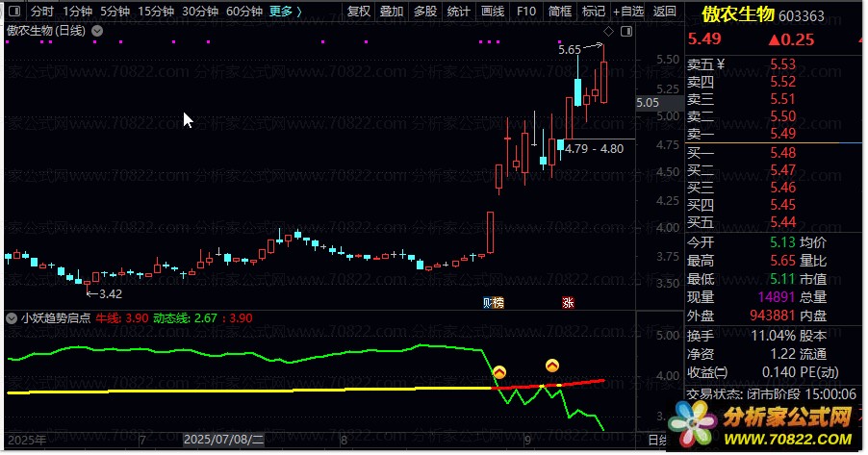
Task: Switch to 15分钟 period tab
Action: click(x=156, y=12)
